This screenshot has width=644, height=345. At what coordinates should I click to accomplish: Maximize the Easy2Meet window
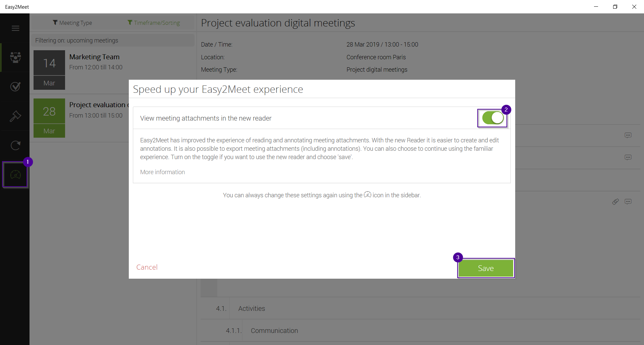[615, 7]
